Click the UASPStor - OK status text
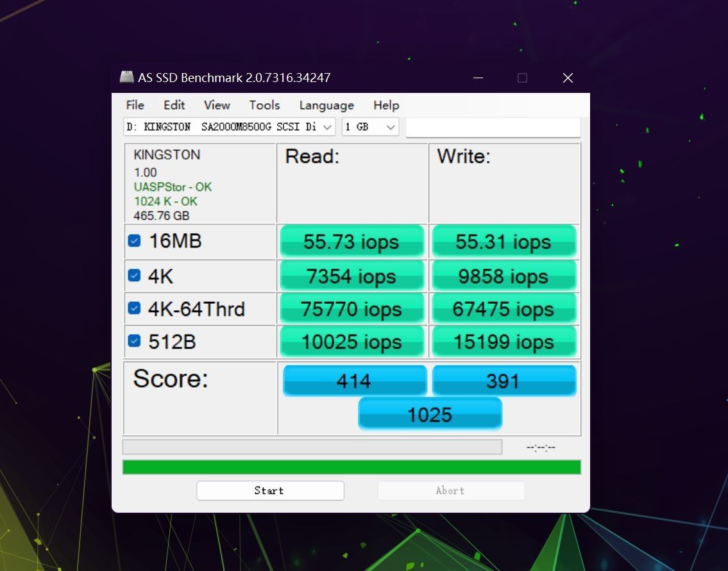The height and width of the screenshot is (571, 728). coord(173,187)
